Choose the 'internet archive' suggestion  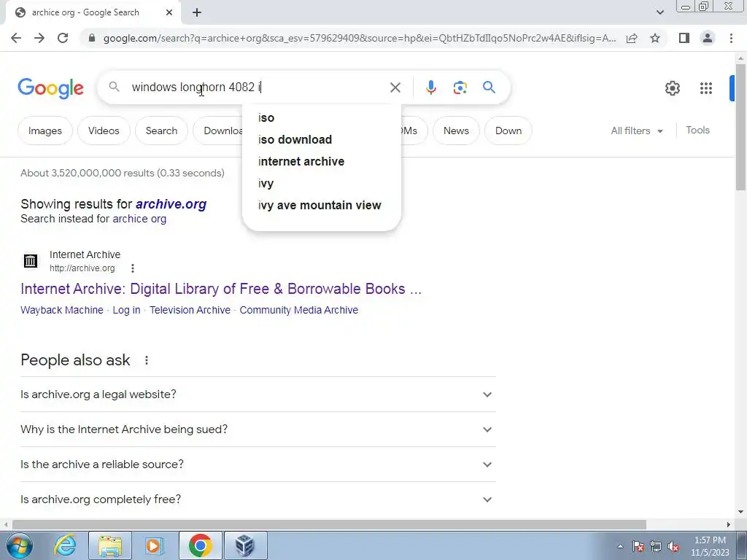(322, 161)
